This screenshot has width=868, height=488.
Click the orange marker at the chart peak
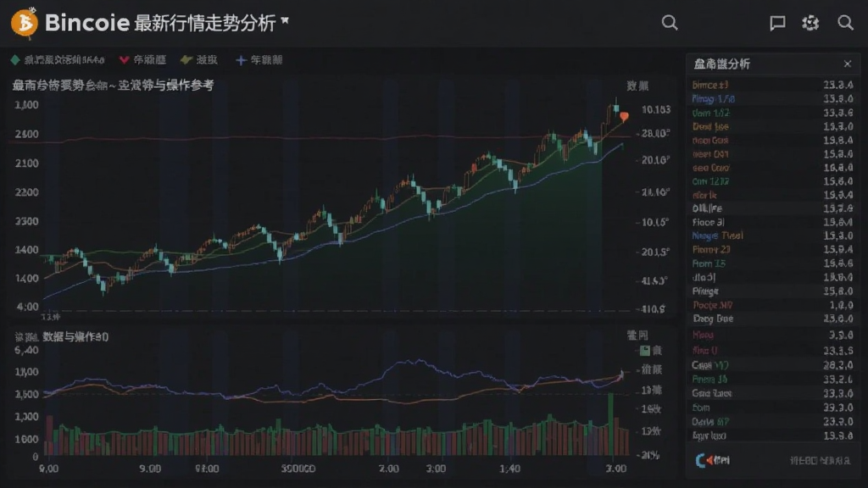[x=625, y=117]
